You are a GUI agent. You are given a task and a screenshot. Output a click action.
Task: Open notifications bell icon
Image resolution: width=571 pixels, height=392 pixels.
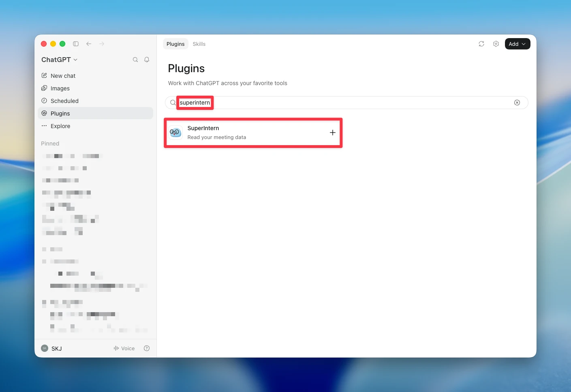tap(147, 60)
